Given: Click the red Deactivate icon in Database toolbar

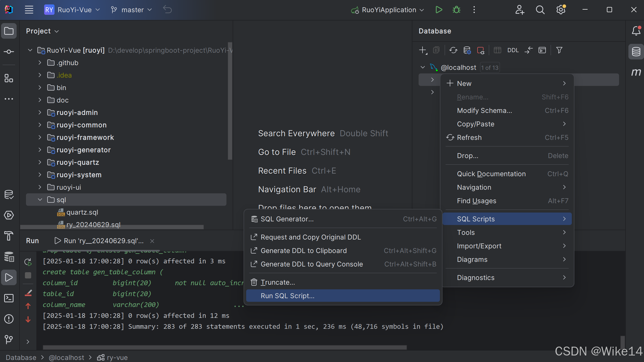Looking at the screenshot, I should click(481, 50).
